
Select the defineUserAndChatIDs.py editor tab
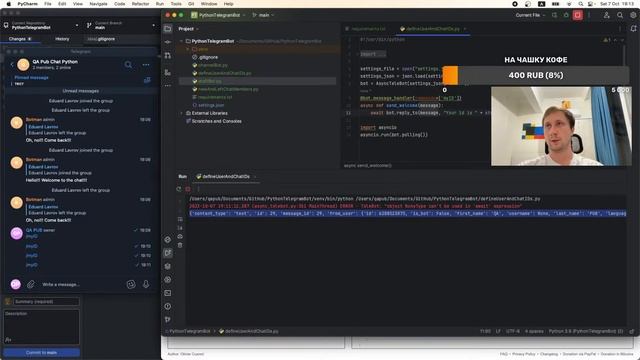[433, 29]
